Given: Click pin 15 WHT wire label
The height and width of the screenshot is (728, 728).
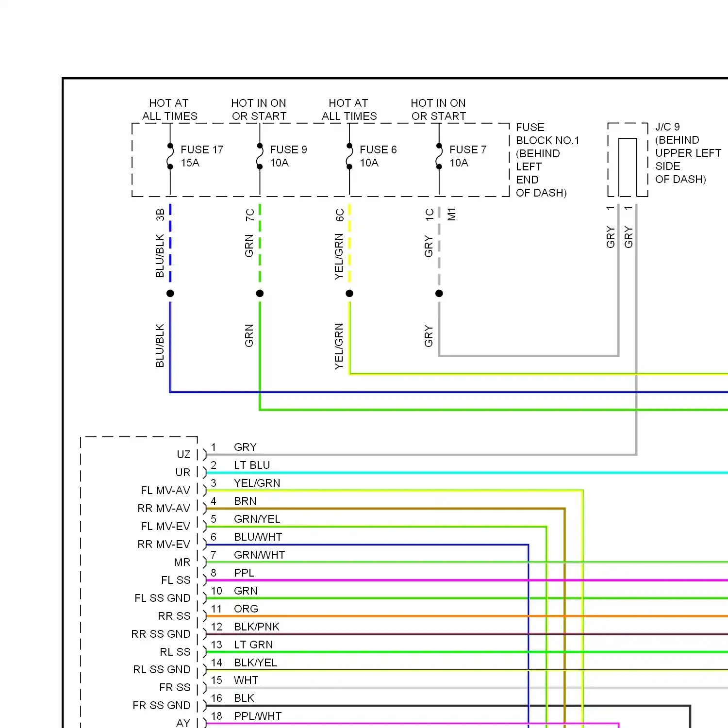Looking at the screenshot, I should 246,680.
